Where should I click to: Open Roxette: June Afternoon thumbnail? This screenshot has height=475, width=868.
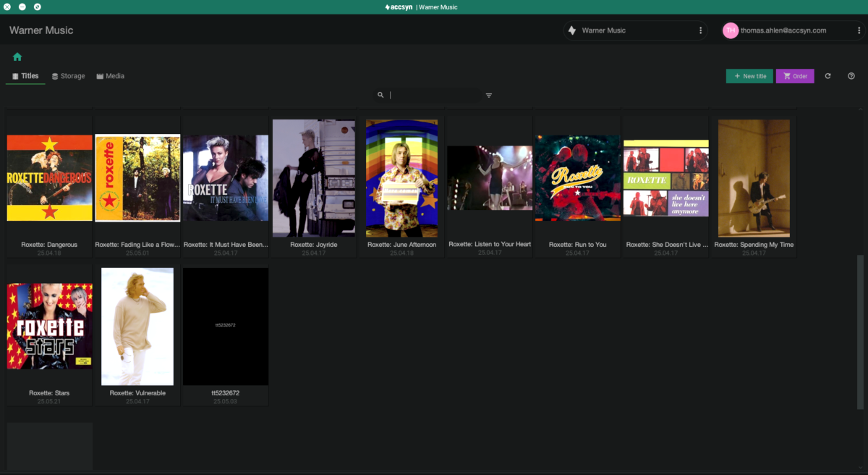[402, 178]
